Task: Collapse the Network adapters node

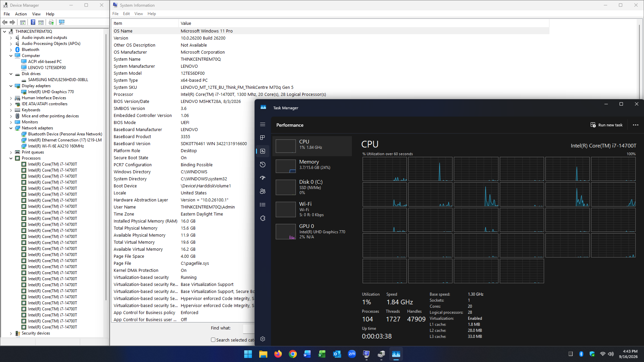Action: [x=11, y=128]
